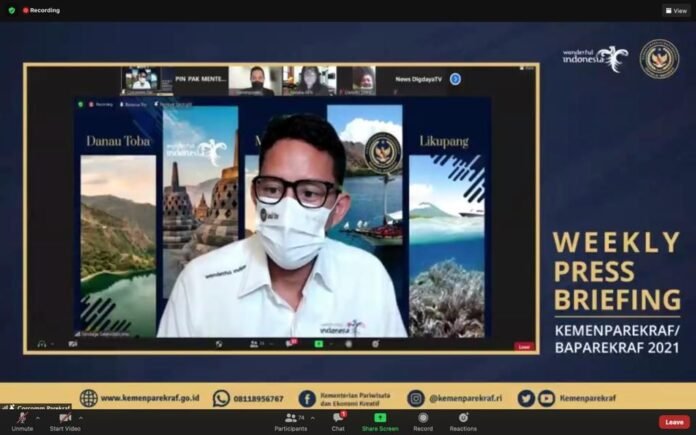Image resolution: width=696 pixels, height=435 pixels.
Task: Click Record in the meeting toolbar
Action: click(423, 422)
